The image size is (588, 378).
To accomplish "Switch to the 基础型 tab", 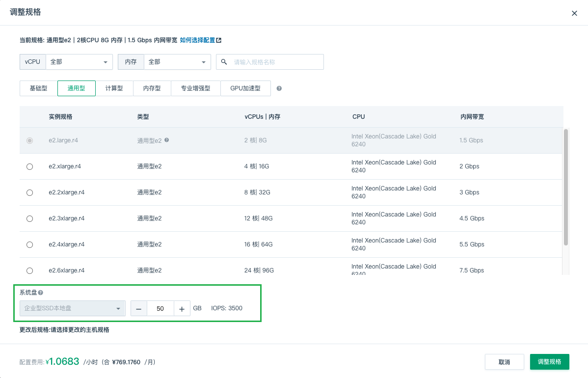I will [39, 88].
